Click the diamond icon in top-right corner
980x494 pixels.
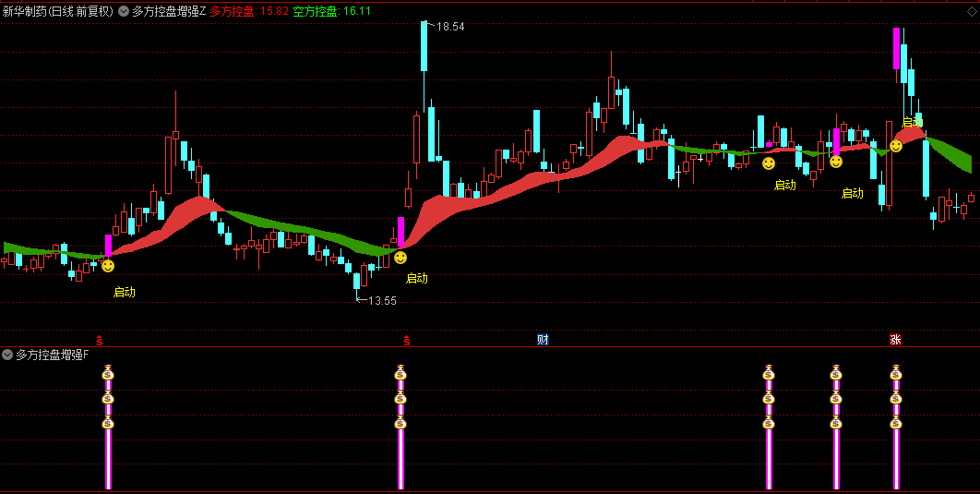click(x=972, y=11)
